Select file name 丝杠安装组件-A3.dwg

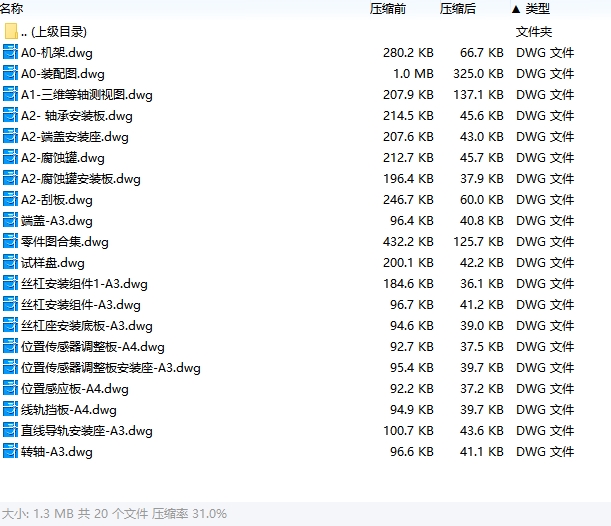tap(81, 305)
